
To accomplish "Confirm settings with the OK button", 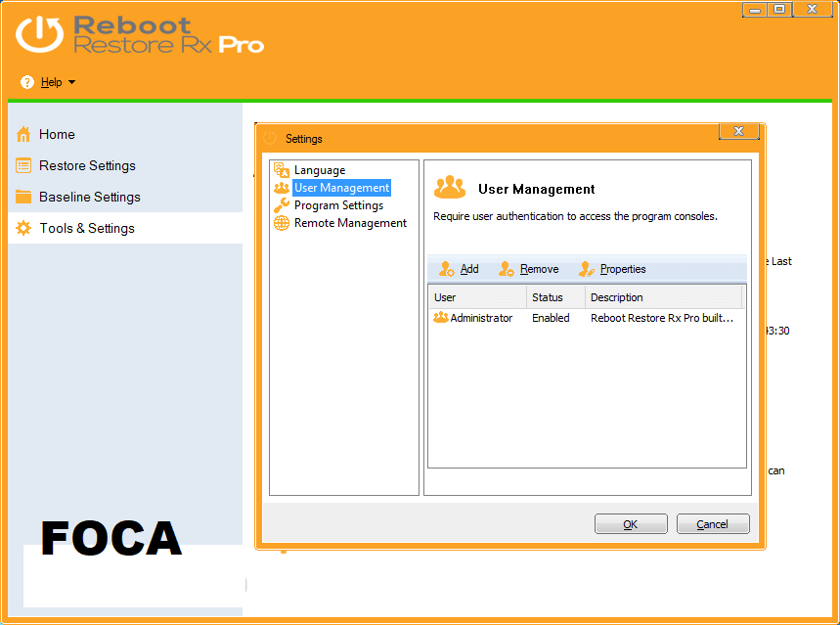I will [x=631, y=523].
